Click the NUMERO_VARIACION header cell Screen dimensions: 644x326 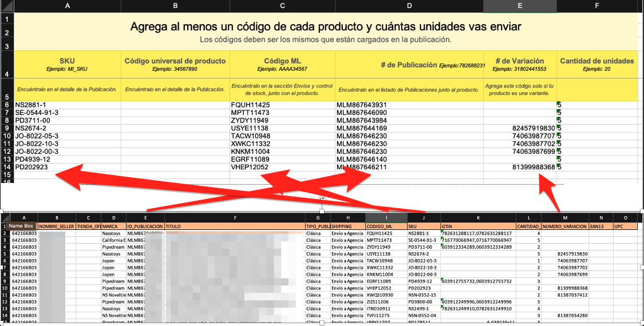coord(565,226)
